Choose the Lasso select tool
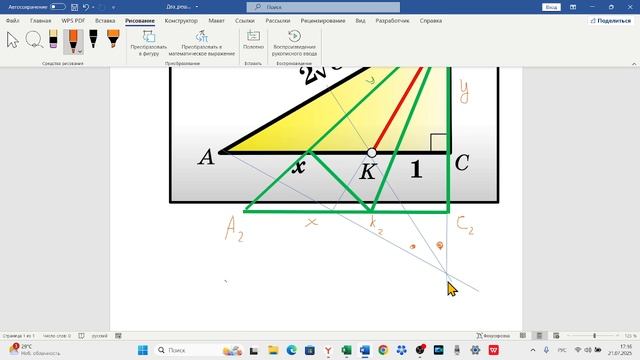The width and height of the screenshot is (640, 360). click(x=34, y=40)
